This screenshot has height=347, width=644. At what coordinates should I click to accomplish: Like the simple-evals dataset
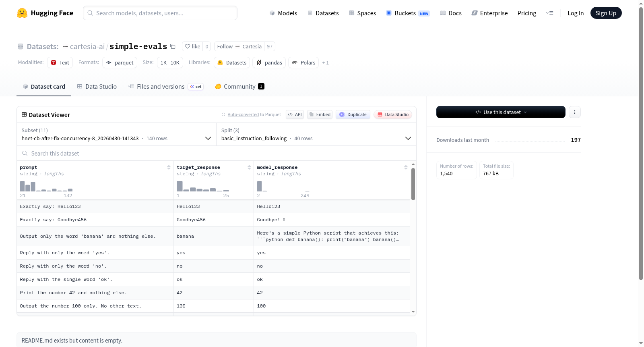point(192,46)
